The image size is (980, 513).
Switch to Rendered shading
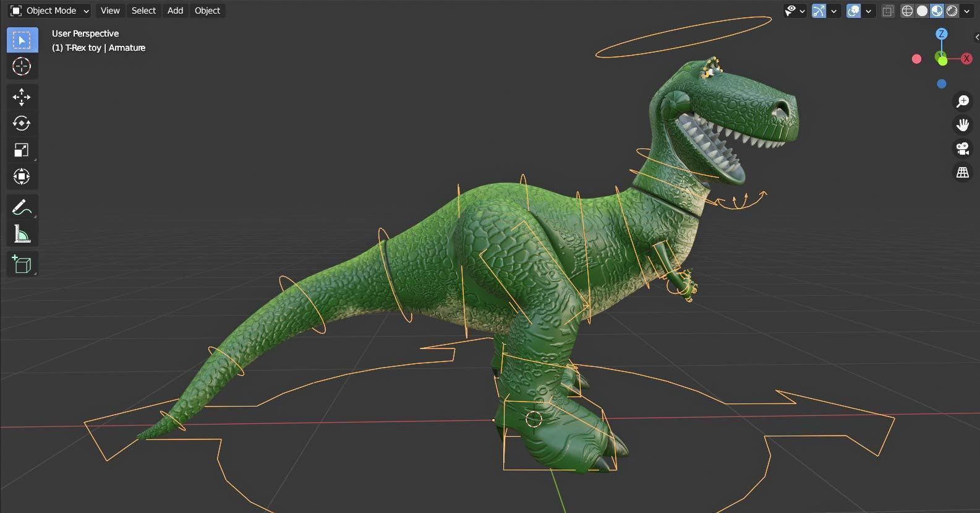[952, 11]
